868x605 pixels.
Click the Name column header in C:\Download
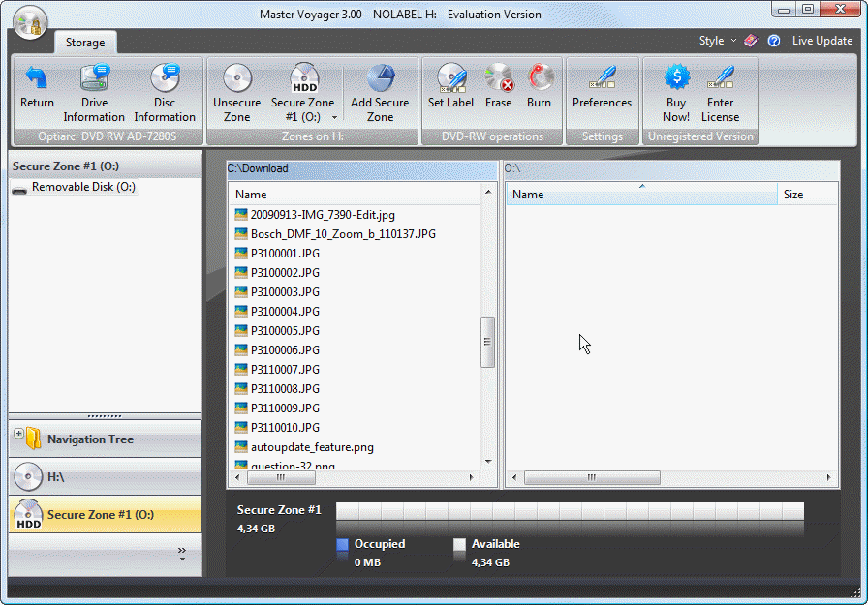(355, 195)
